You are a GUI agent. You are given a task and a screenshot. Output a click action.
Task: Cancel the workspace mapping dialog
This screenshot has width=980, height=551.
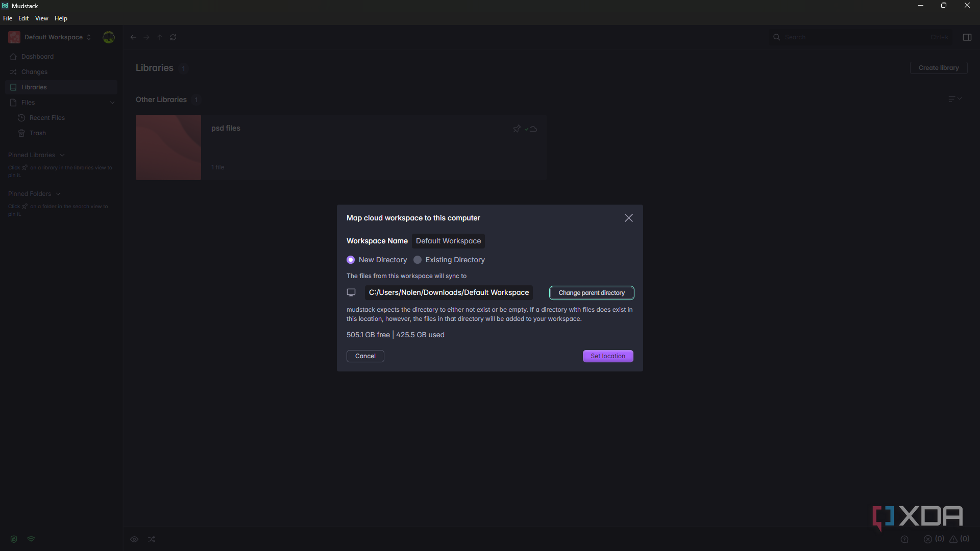365,356
